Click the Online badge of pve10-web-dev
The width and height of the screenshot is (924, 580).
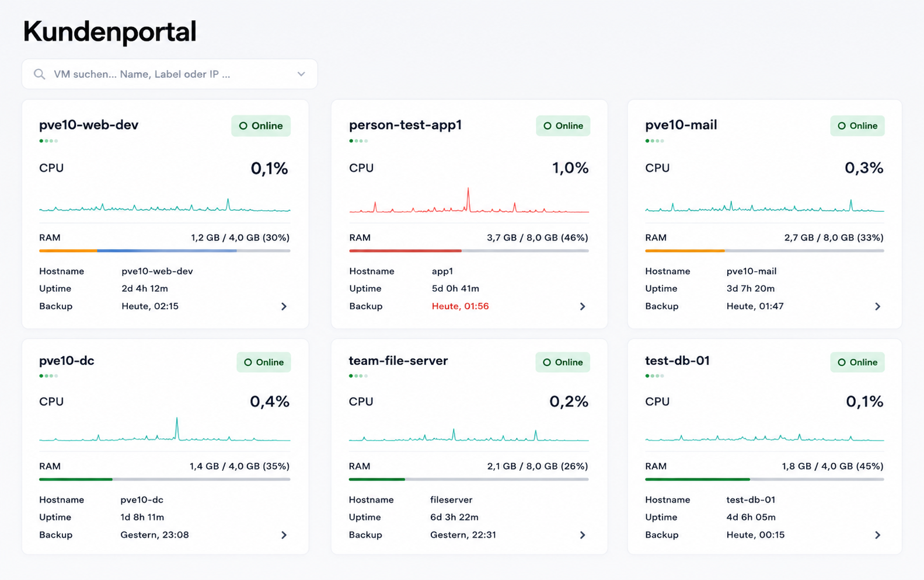pyautogui.click(x=261, y=126)
